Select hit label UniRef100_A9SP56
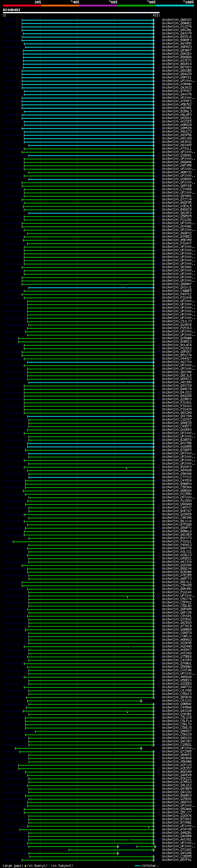The height and width of the screenshot is (868, 197). point(177,135)
